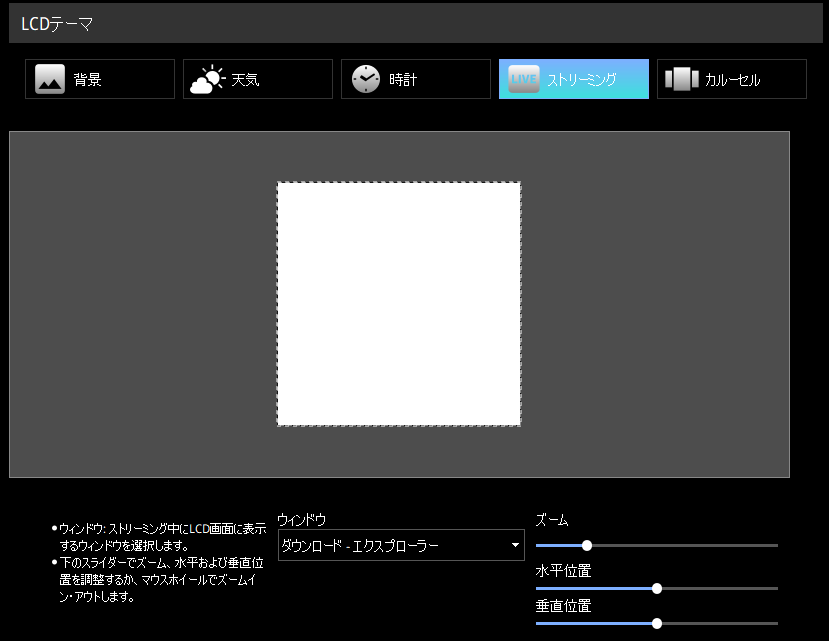Click the far right end of 垂直位置 track
Image resolution: width=829 pixels, height=641 pixels.
[x=775, y=623]
